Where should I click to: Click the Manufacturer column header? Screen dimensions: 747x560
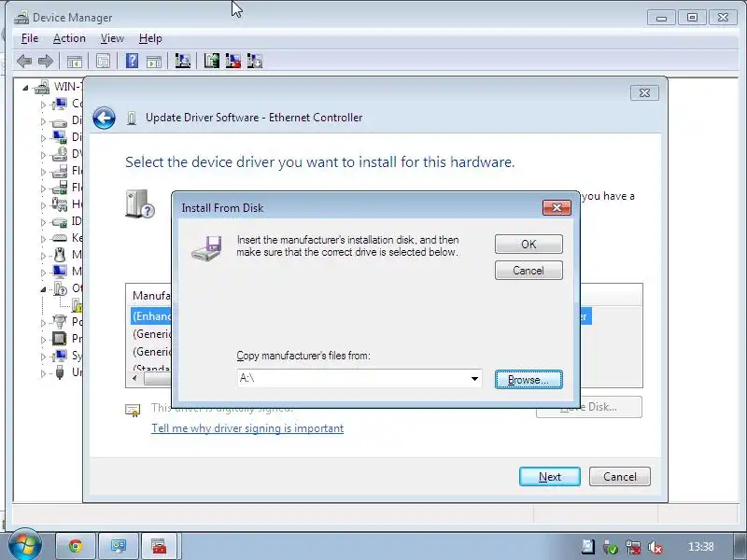(x=151, y=296)
